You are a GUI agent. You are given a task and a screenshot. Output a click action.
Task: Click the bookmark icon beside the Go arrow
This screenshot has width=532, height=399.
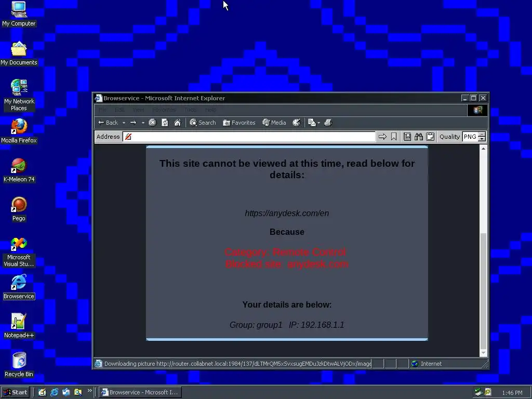pos(394,137)
